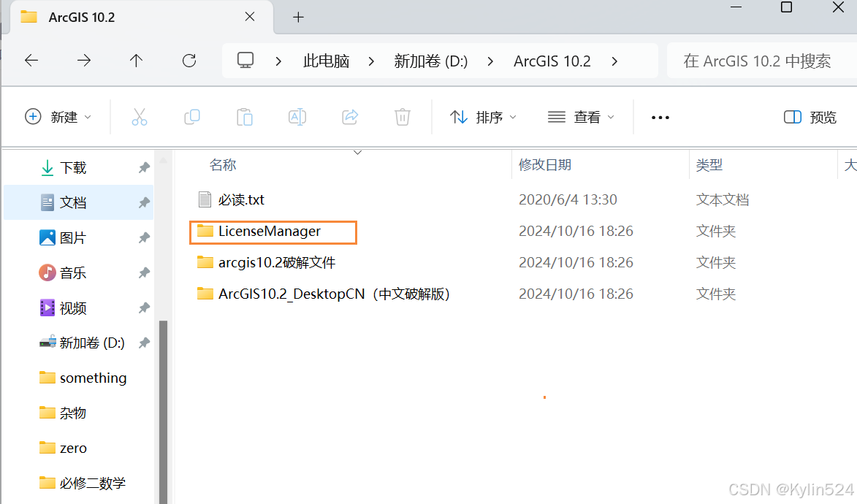
Task: Open 下载 in the sidebar
Action: 72,168
